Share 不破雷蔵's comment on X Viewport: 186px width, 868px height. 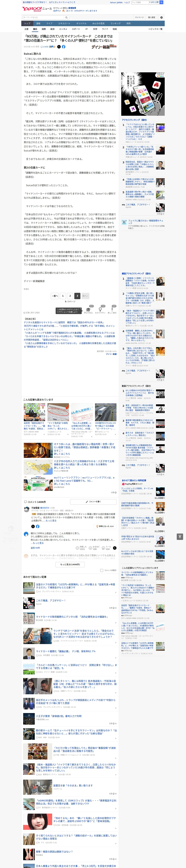pyautogui.click(x=33, y=526)
